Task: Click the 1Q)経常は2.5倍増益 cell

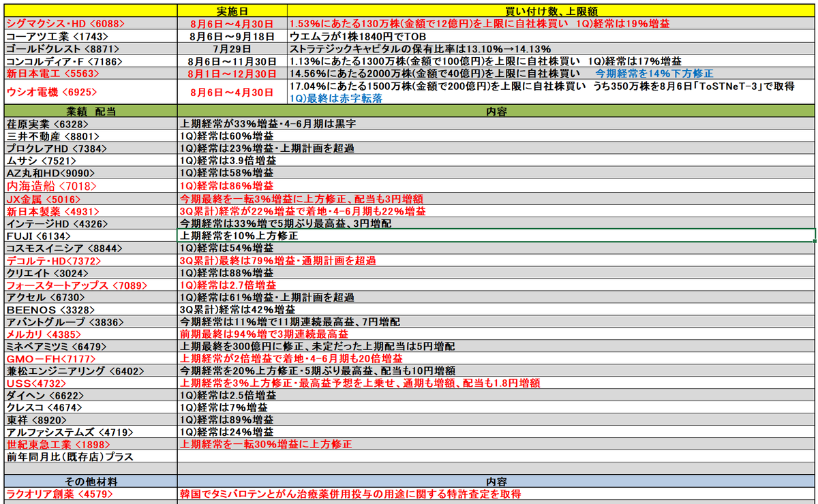Action: click(x=496, y=395)
